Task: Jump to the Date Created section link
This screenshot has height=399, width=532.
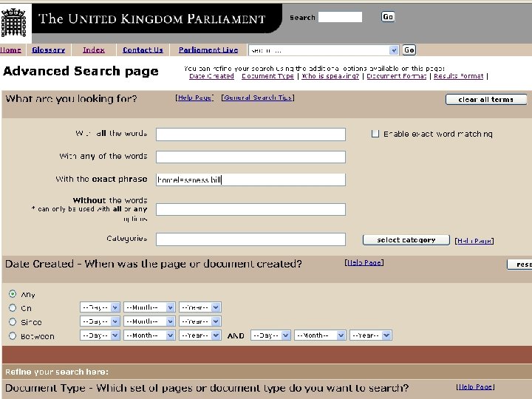Action: (212, 76)
